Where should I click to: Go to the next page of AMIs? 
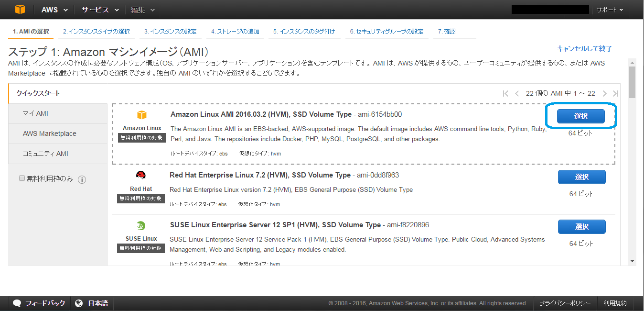(605, 93)
